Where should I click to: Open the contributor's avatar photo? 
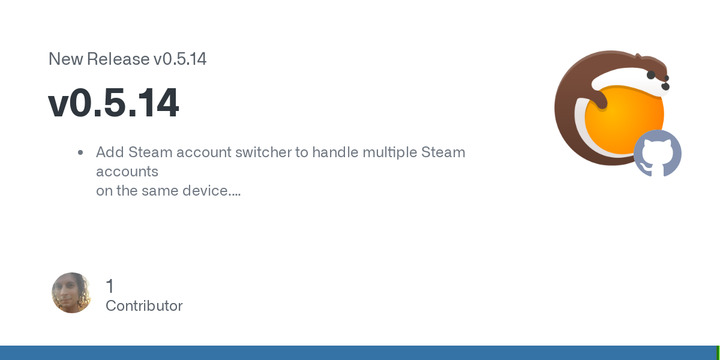click(x=71, y=292)
